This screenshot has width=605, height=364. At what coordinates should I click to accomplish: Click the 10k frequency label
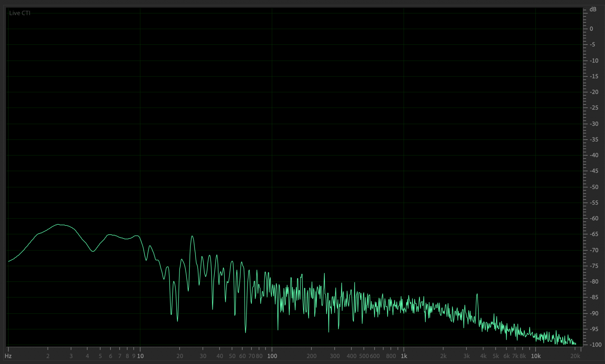[x=536, y=356]
